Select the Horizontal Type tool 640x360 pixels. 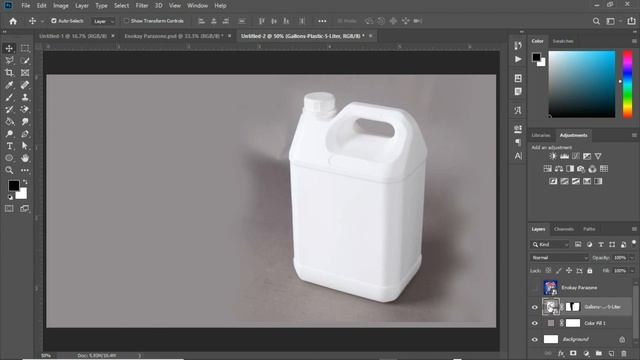[9, 146]
